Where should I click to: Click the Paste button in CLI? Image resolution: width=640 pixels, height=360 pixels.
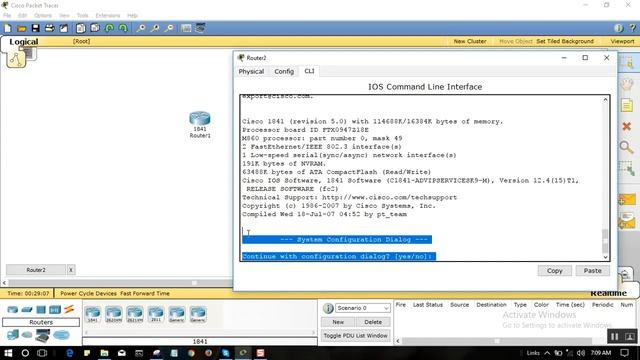[x=593, y=271]
